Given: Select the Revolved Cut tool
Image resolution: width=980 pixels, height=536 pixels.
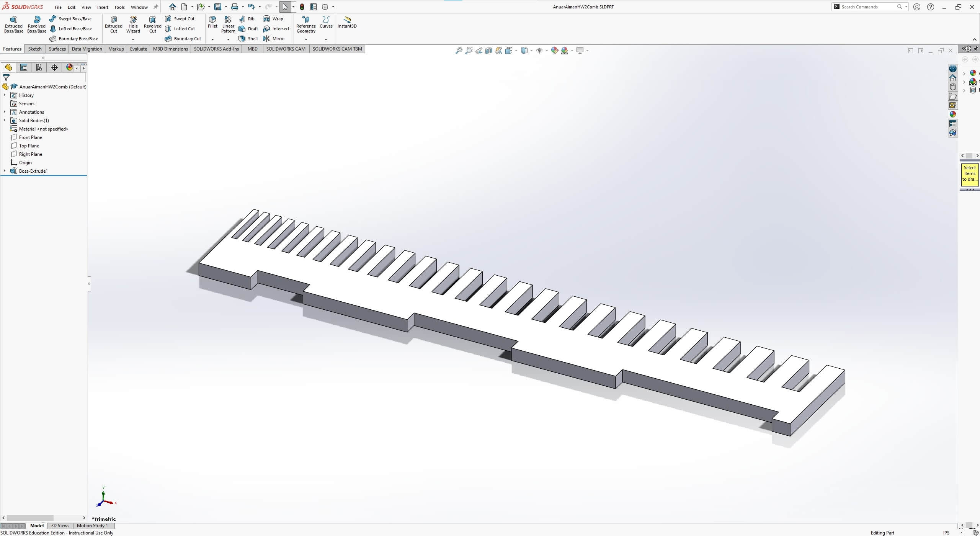Looking at the screenshot, I should (x=153, y=25).
